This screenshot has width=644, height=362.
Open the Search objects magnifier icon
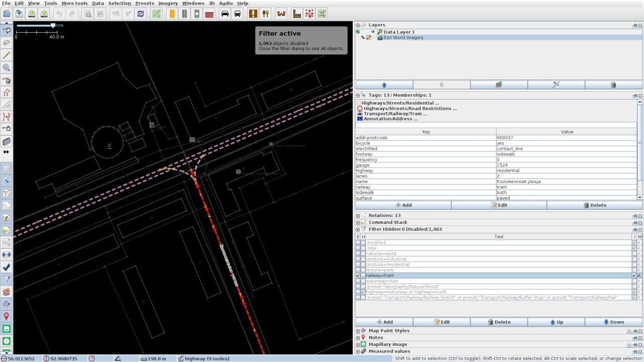pyautogui.click(x=88, y=14)
